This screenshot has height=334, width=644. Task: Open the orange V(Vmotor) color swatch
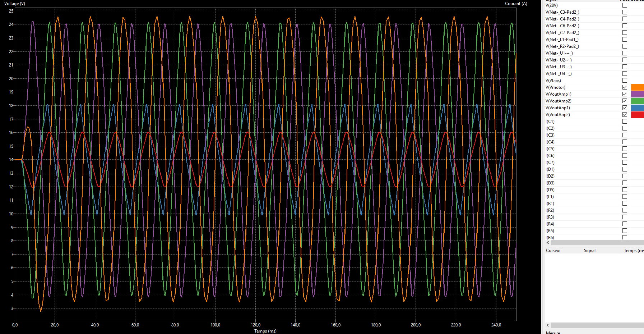638,87
